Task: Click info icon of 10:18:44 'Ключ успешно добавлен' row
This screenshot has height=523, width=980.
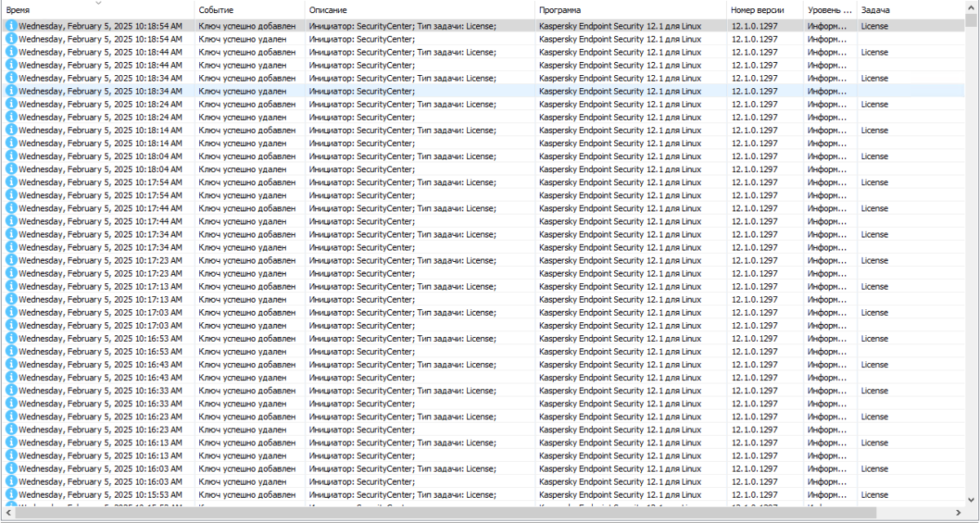Action: pyautogui.click(x=11, y=52)
